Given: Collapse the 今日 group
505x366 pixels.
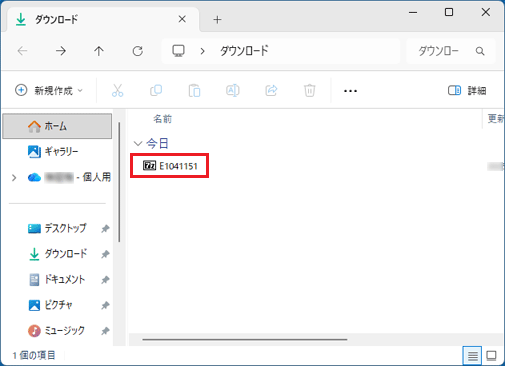Looking at the screenshot, I should point(138,144).
